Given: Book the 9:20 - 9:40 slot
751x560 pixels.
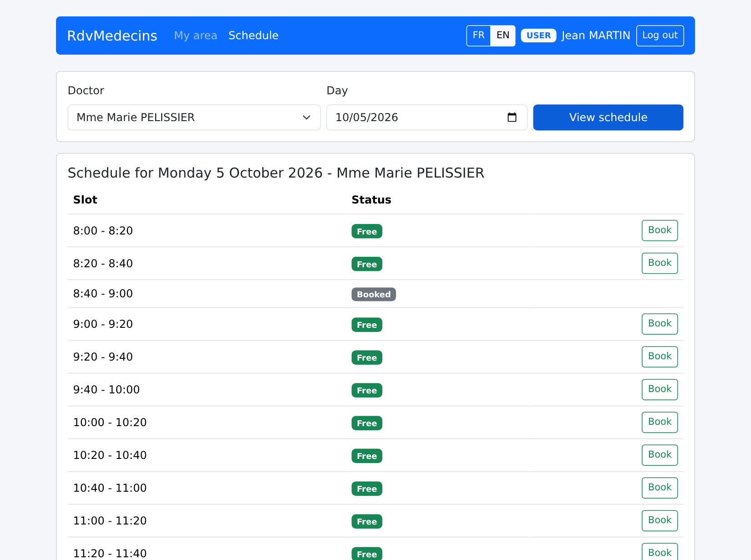Looking at the screenshot, I should coord(660,356).
